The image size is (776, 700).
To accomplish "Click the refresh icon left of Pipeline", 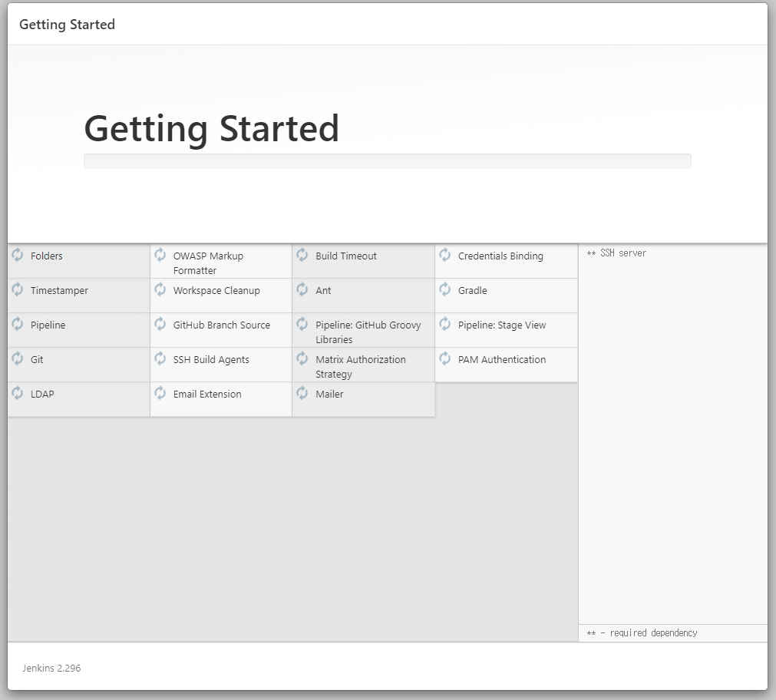I will tap(18, 324).
